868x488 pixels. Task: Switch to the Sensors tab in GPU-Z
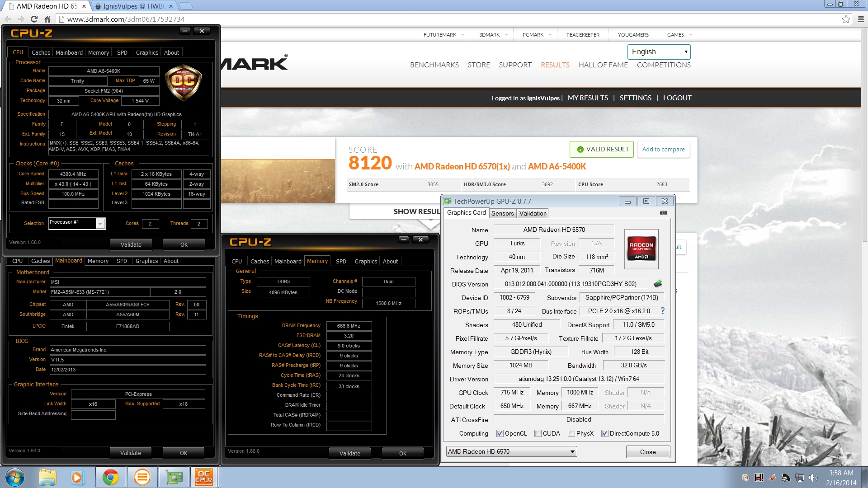502,213
